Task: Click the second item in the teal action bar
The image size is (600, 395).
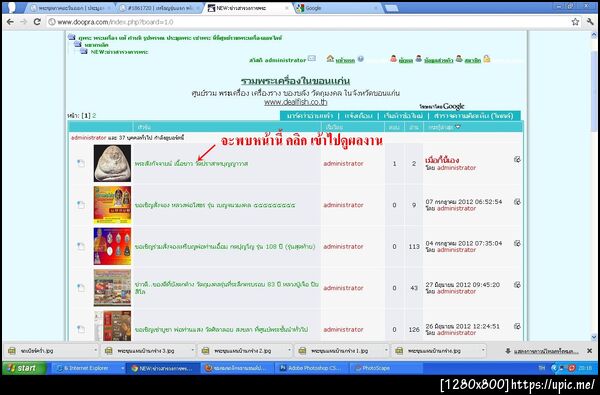Action: (358, 116)
